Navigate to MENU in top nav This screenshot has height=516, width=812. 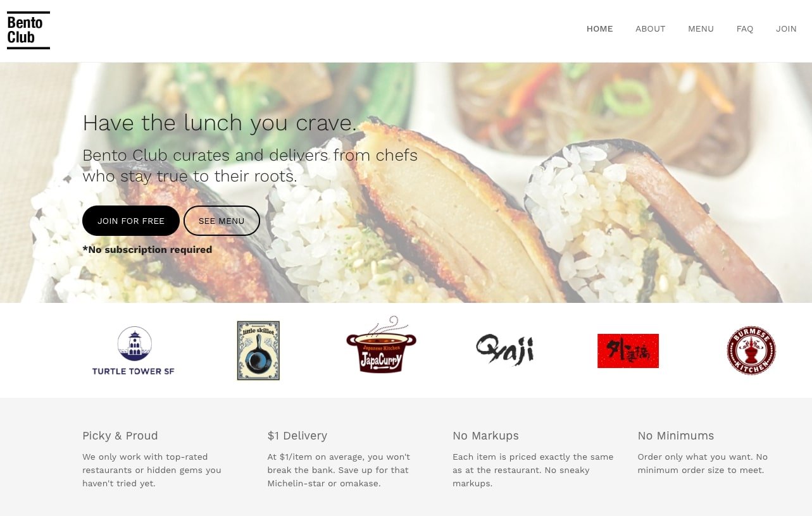point(701,29)
